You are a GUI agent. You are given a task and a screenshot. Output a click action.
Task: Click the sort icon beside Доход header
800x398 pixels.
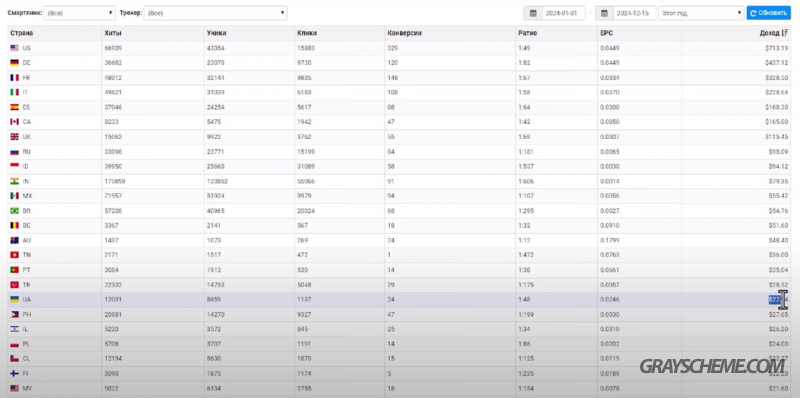tap(785, 33)
